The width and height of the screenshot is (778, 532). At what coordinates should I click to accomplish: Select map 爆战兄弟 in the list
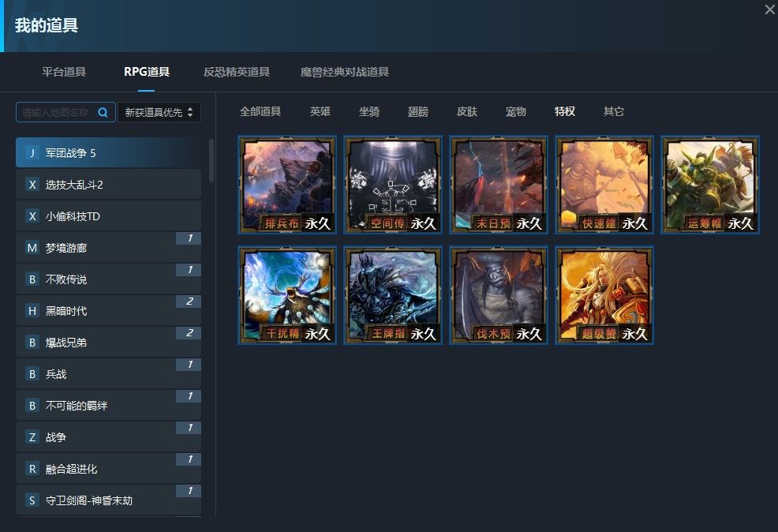click(108, 343)
